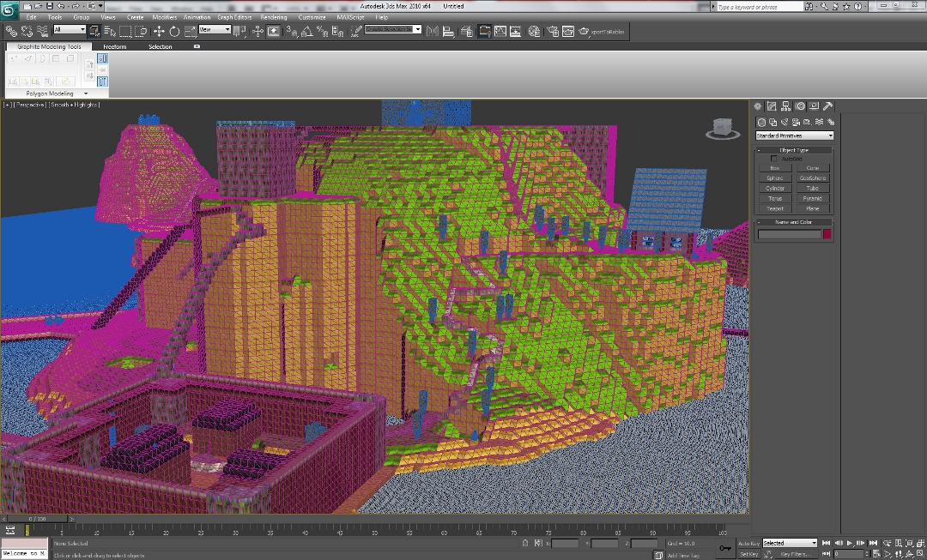927x560 pixels.
Task: Switch to the Freeform ribbon tab
Action: 115,47
